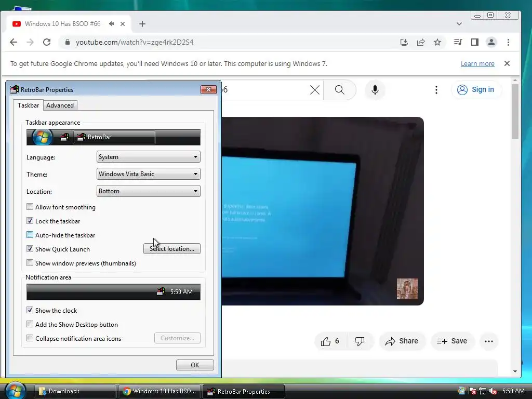
Task: Like the YouTube video
Action: (x=330, y=341)
